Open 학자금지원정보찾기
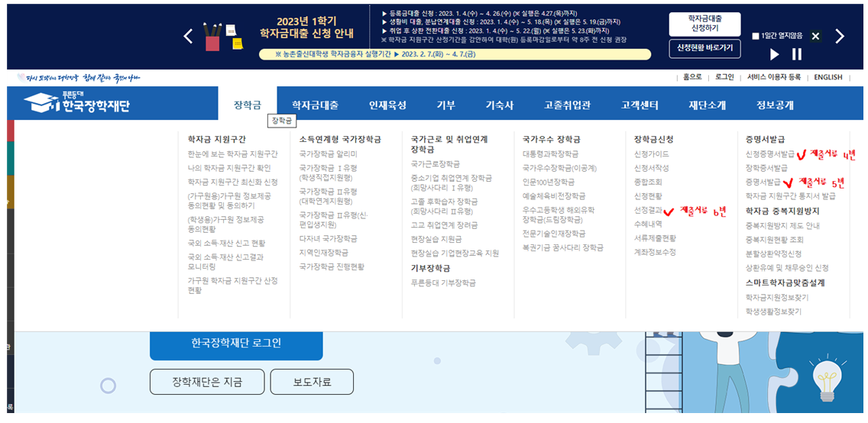The height and width of the screenshot is (423, 868). coord(777,298)
